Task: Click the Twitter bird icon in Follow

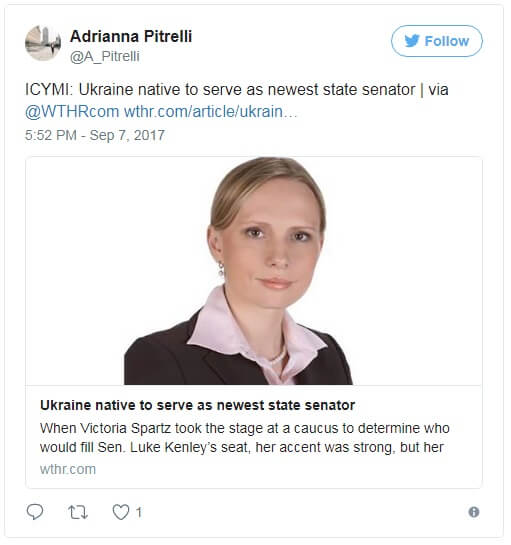Action: coord(412,41)
